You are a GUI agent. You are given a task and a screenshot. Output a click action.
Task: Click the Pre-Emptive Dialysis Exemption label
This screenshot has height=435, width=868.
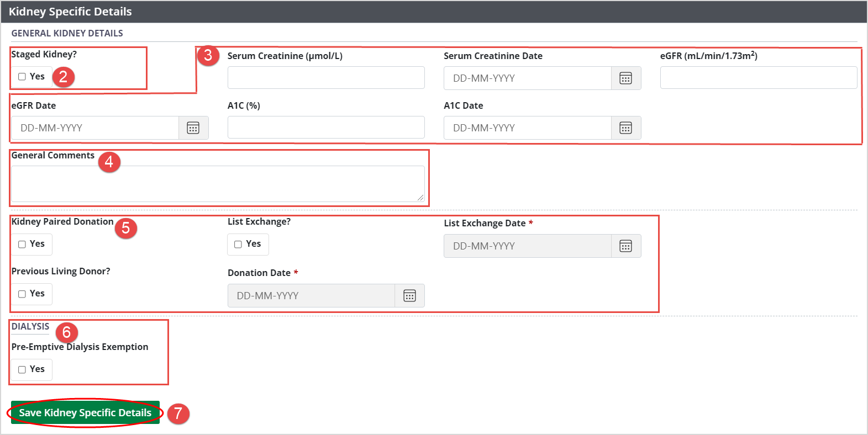[x=80, y=347]
